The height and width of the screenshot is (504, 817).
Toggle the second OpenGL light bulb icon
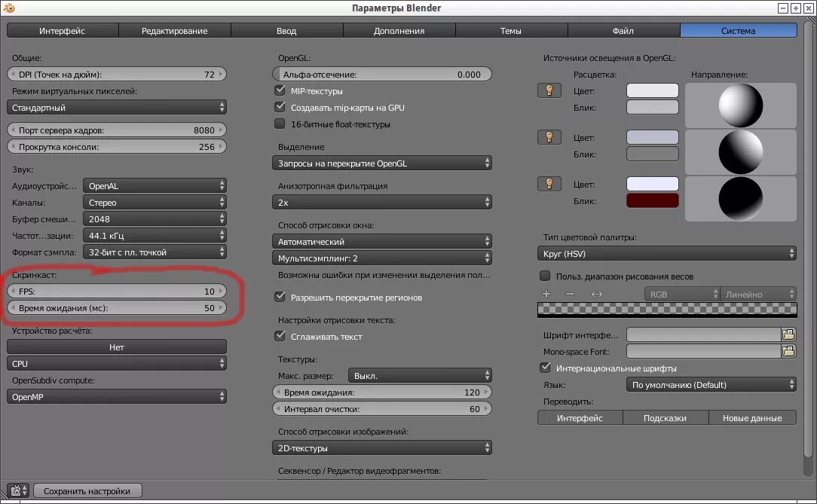pyautogui.click(x=549, y=137)
